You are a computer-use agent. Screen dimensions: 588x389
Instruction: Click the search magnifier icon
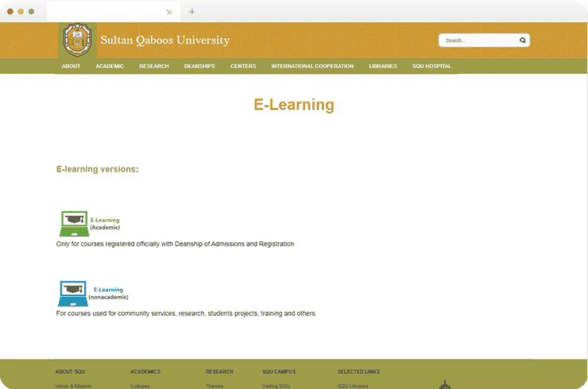point(522,40)
